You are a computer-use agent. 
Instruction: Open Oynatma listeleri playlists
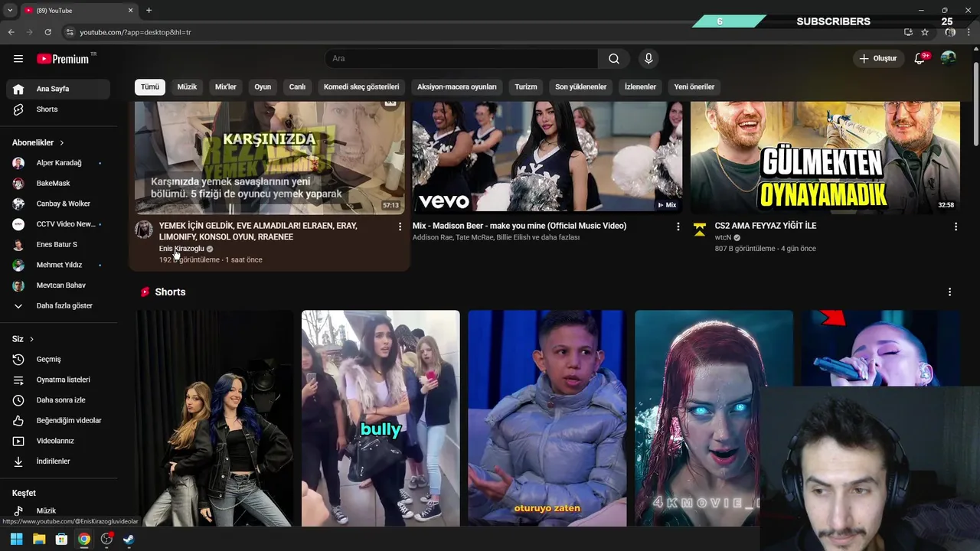pos(58,380)
